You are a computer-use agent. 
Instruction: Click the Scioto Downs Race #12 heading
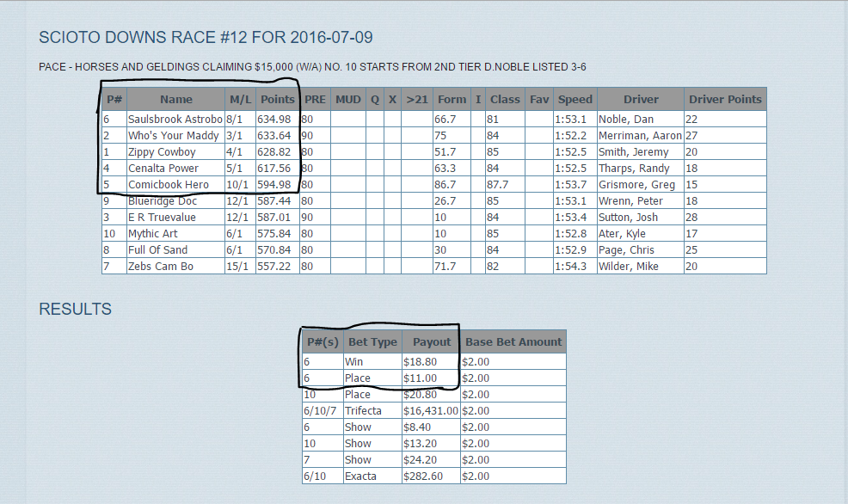[x=206, y=37]
